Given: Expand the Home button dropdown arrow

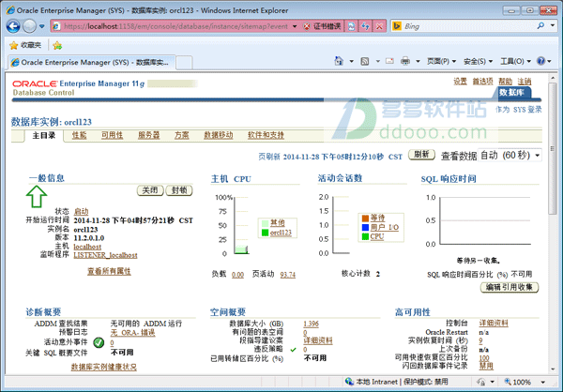Looking at the screenshot, I should pos(352,61).
